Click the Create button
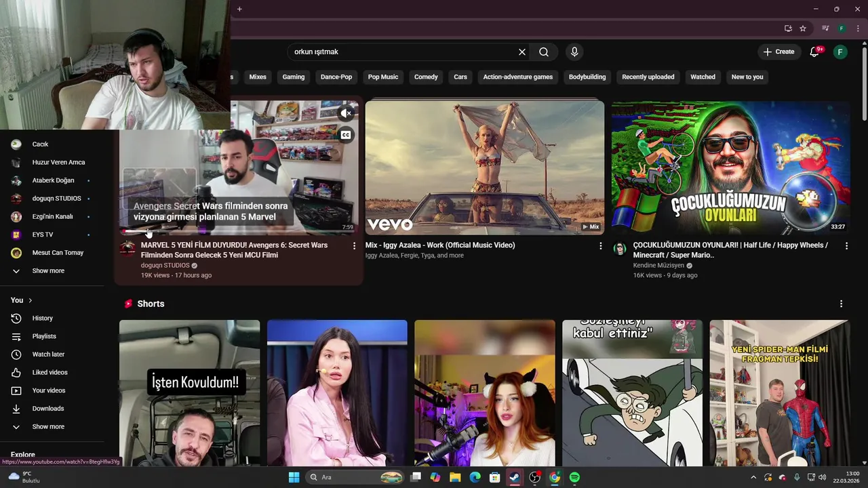This screenshot has height=488, width=868. 778,52
